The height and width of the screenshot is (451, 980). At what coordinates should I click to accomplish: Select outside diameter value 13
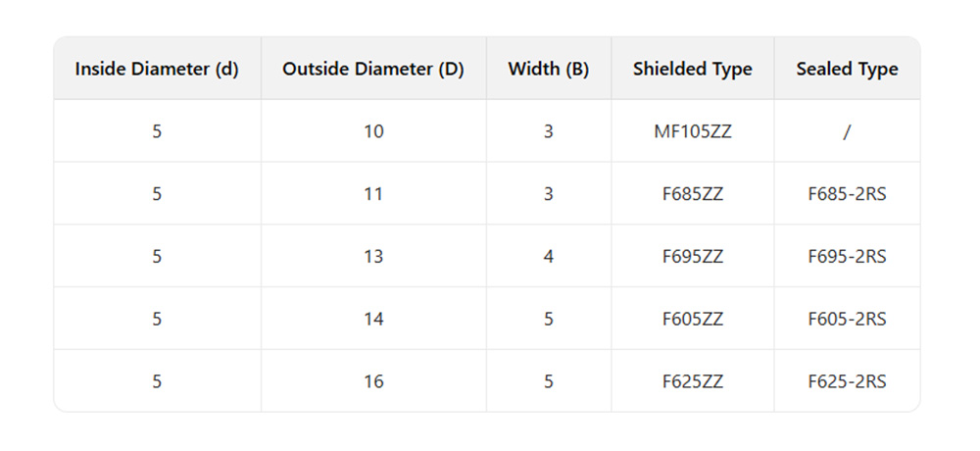point(373,257)
